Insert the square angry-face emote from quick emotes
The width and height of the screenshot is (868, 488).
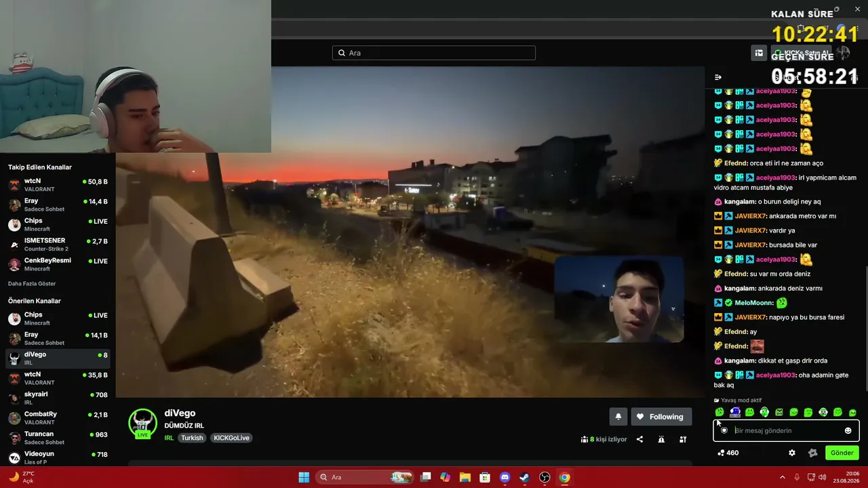click(779, 412)
